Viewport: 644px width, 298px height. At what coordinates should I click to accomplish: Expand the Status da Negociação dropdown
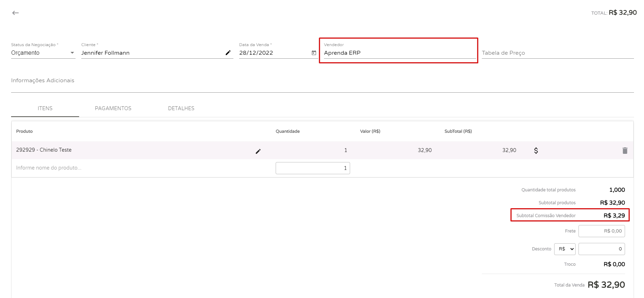click(x=43, y=53)
